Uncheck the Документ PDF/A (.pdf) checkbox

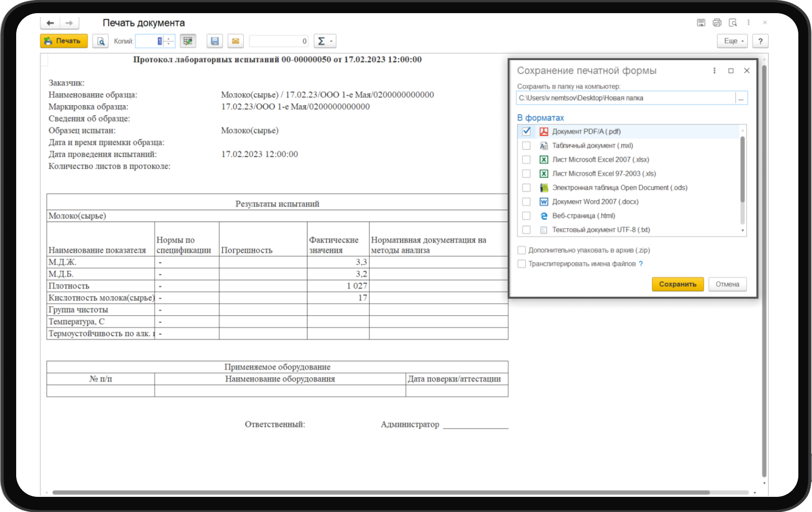click(526, 131)
